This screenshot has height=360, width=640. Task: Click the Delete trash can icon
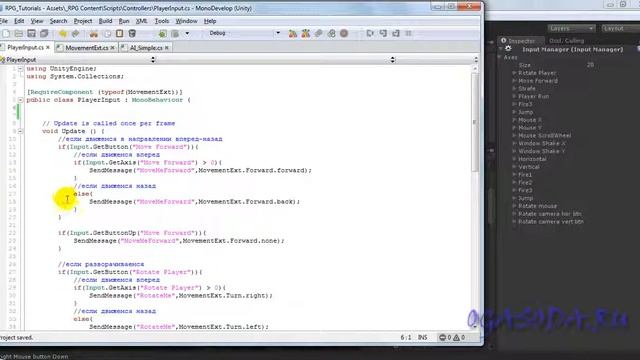point(132,33)
